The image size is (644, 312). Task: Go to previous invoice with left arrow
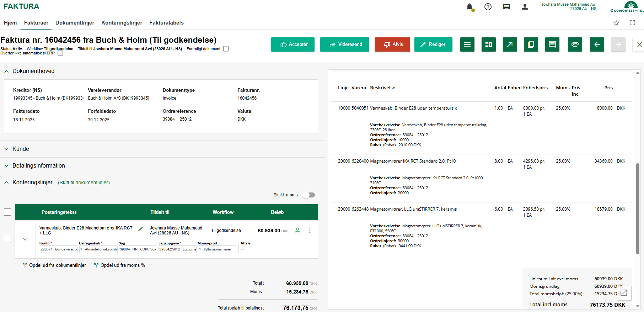point(597,44)
